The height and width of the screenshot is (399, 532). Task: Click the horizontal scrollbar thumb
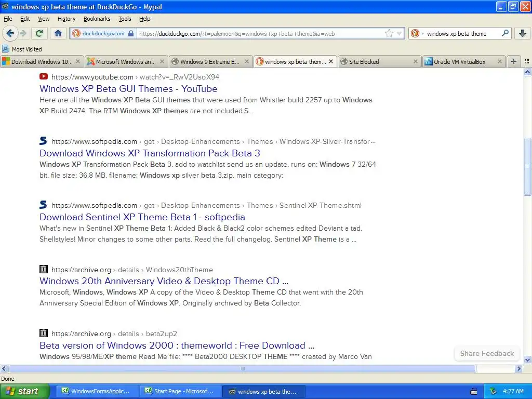(242, 368)
